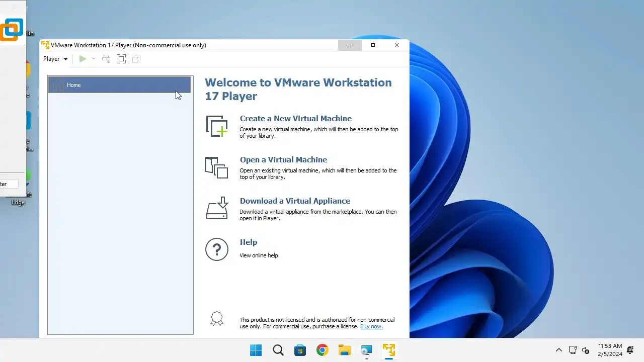This screenshot has height=362, width=644.
Task: Open the clock showing 11:53 AM
Action: [x=610, y=350]
